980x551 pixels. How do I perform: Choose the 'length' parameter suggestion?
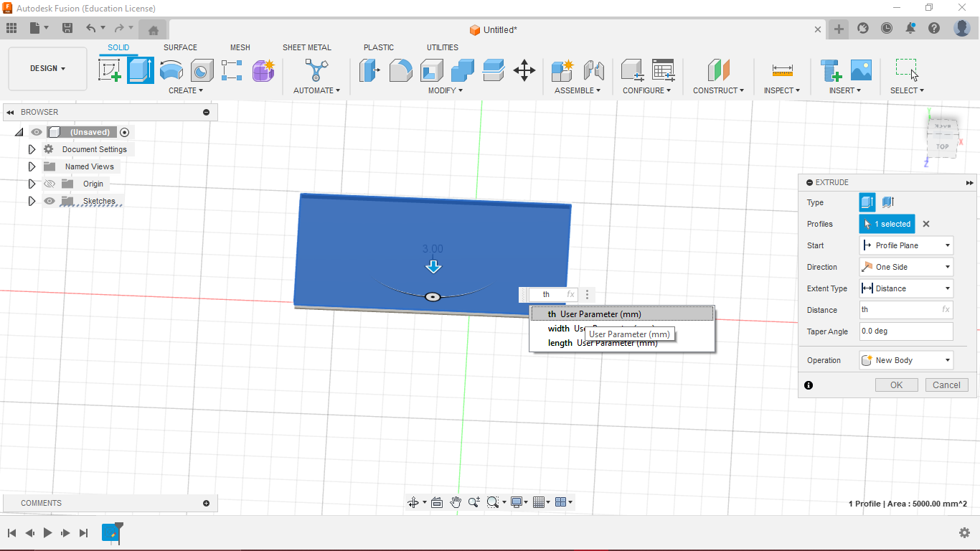622,343
